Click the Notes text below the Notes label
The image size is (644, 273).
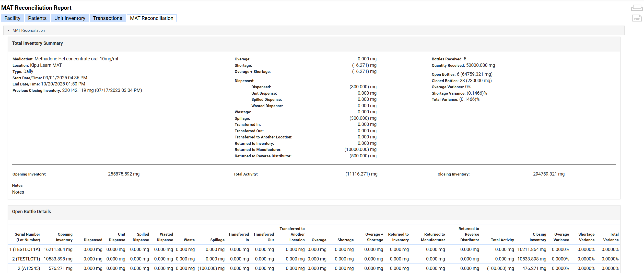pos(18,192)
